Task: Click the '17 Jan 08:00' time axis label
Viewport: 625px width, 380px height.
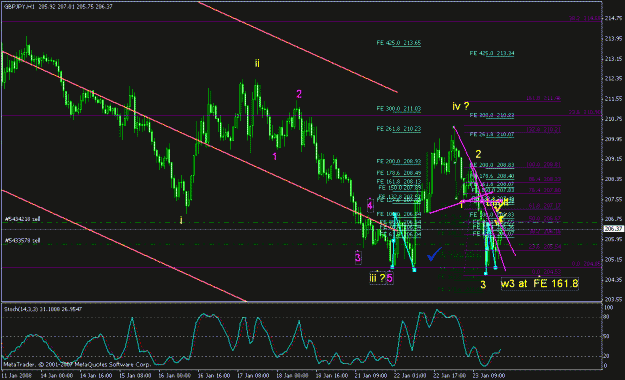Action: 254,376
